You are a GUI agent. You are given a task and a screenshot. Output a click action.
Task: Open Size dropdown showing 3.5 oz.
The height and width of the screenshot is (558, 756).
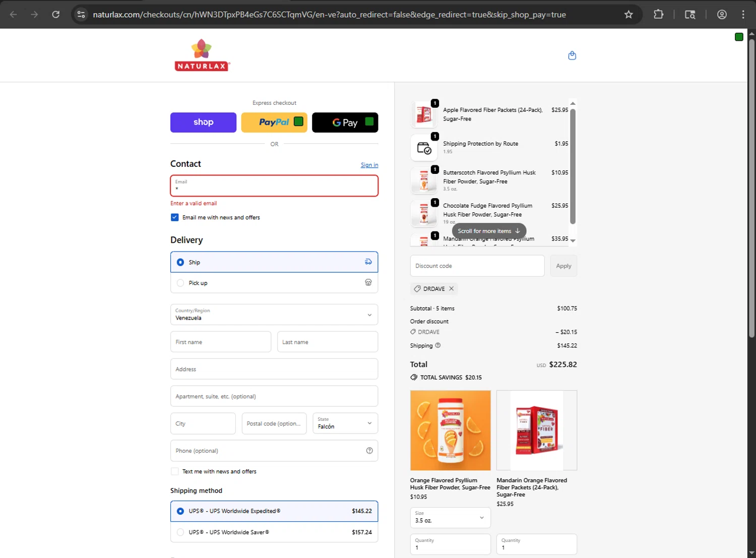pos(450,517)
